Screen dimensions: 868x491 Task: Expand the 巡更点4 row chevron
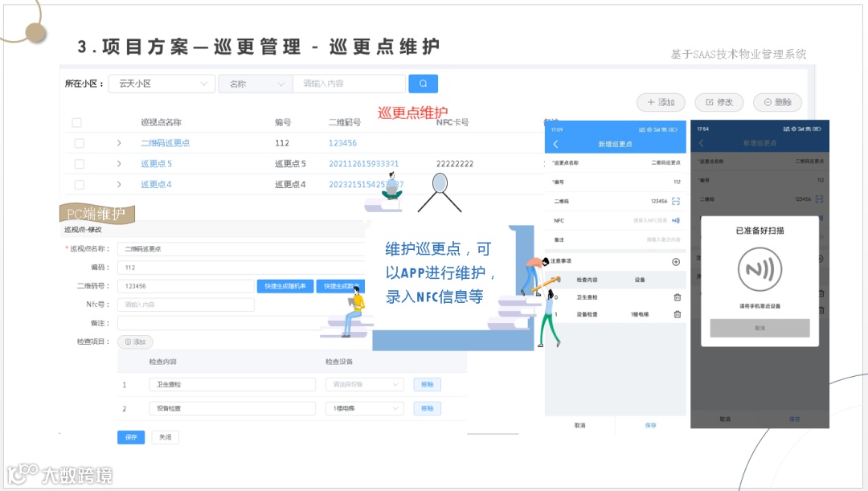click(x=119, y=184)
